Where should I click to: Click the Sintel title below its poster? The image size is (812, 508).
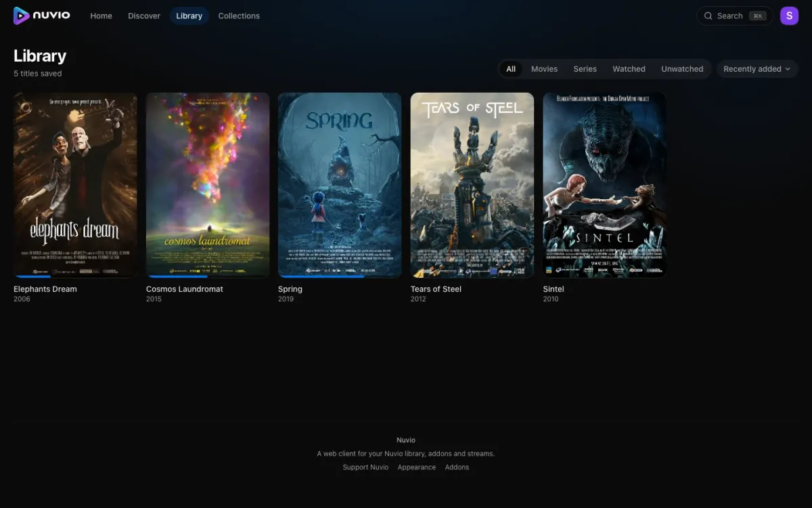[554, 289]
